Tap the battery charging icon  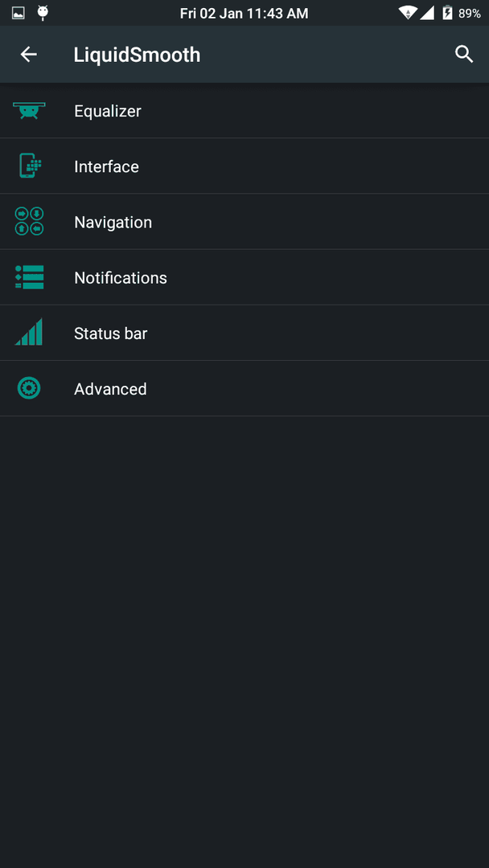click(x=447, y=13)
